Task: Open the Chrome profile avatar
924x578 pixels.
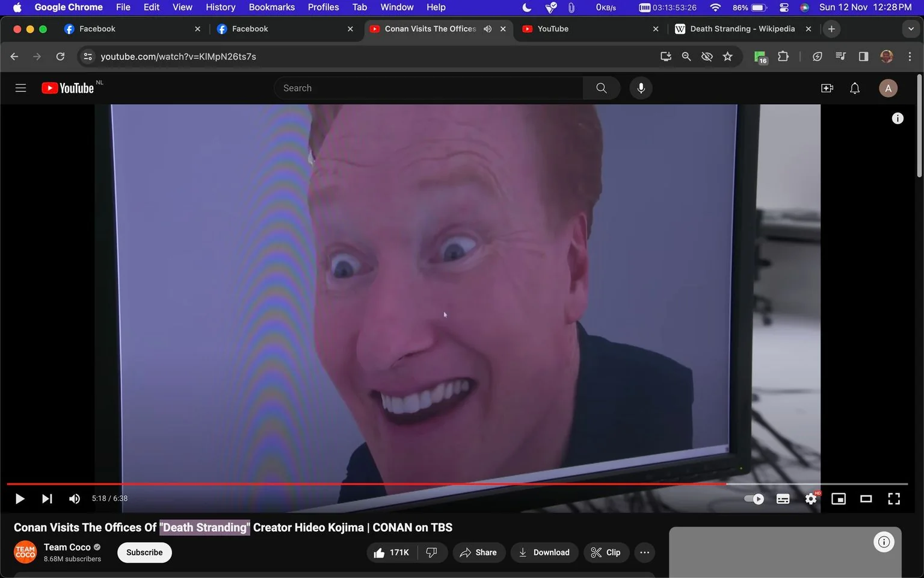Action: (887, 57)
